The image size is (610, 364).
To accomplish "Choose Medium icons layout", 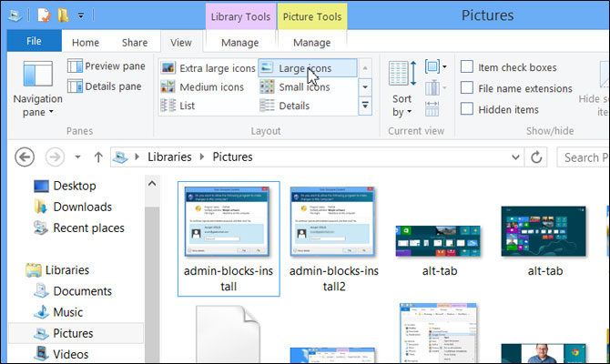I will pos(203,86).
